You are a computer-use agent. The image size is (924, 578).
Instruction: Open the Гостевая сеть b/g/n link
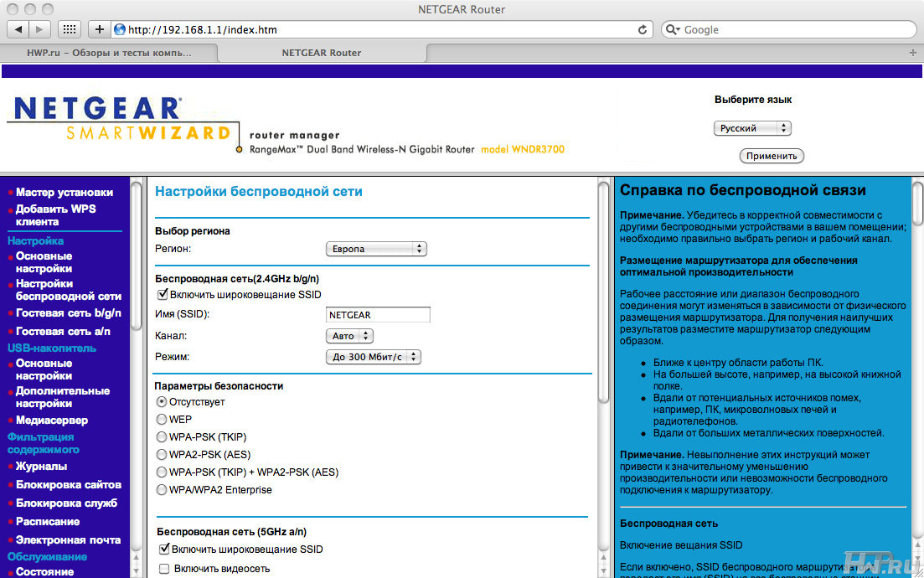(69, 313)
